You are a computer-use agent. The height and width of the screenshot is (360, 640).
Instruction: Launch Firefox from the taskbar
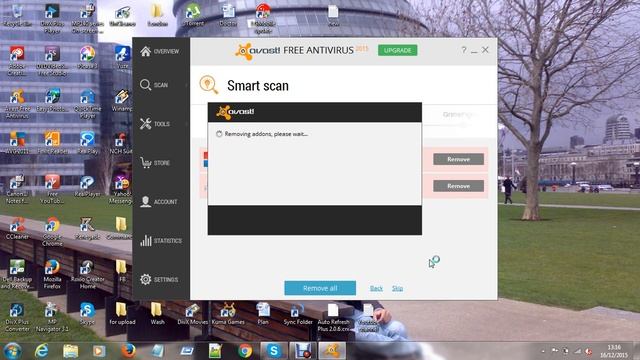(128, 351)
